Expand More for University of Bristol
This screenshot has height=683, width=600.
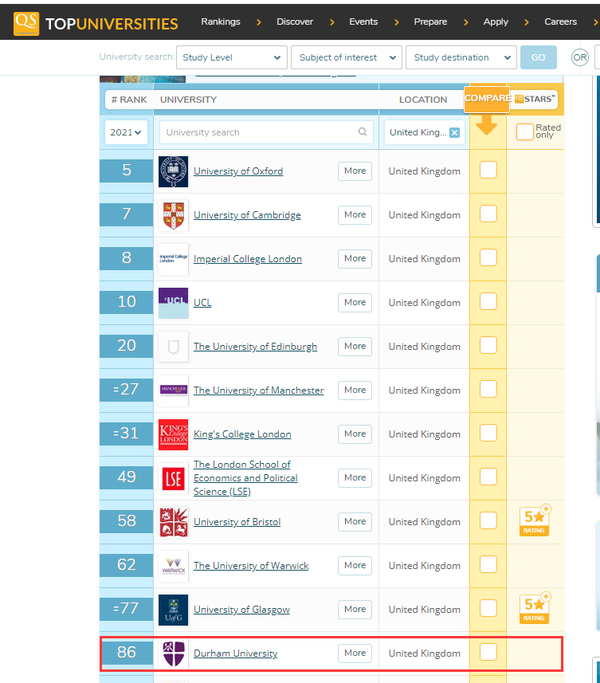point(355,521)
